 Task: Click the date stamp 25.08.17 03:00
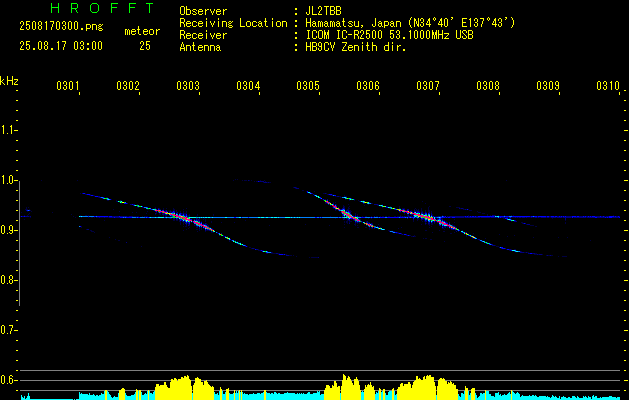[61, 46]
